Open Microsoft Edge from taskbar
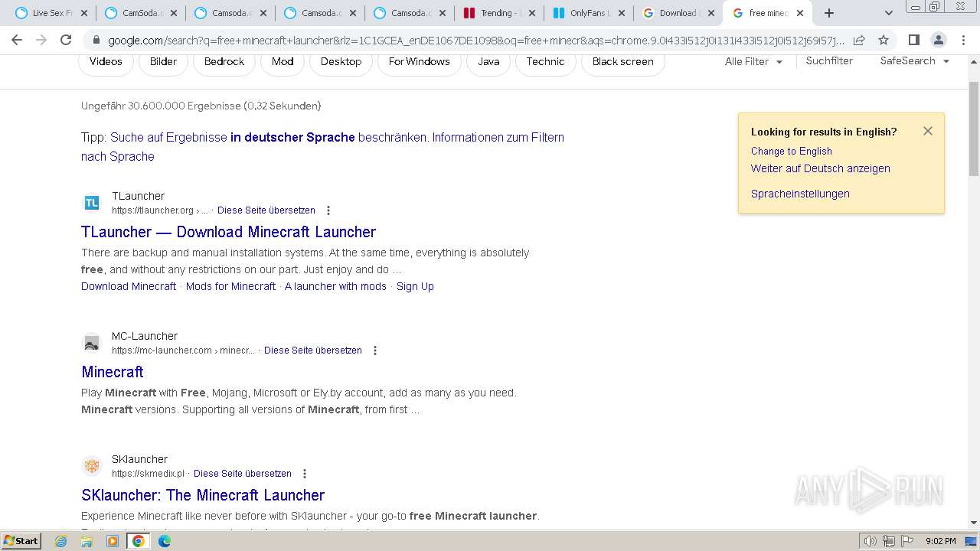The height and width of the screenshot is (551, 980). (x=165, y=541)
